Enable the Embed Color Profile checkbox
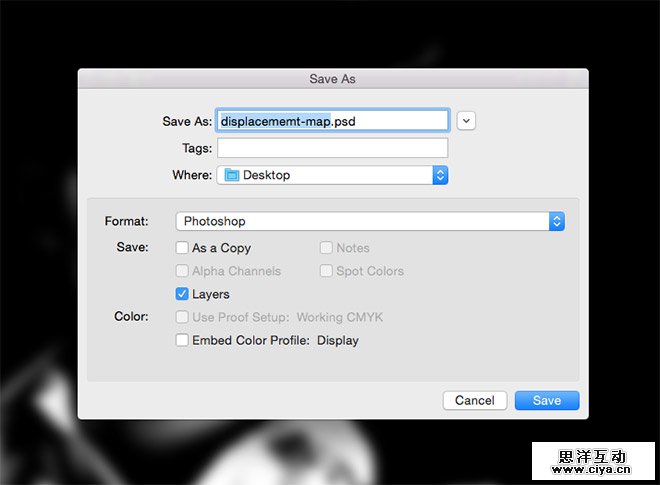This screenshot has width=660, height=485. pyautogui.click(x=182, y=340)
